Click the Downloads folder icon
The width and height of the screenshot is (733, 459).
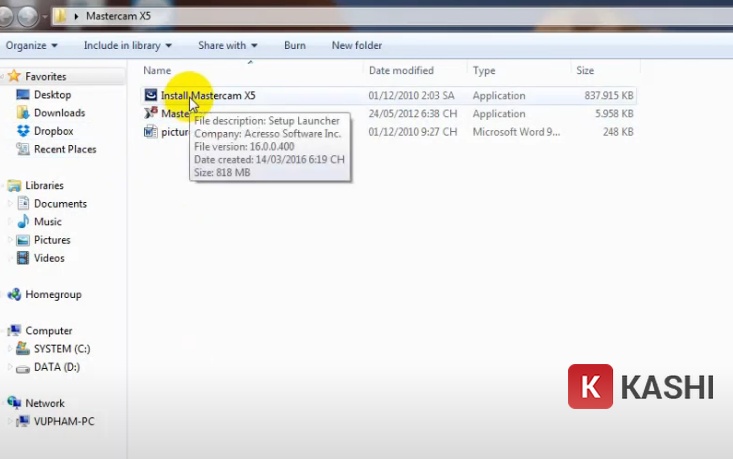click(x=23, y=113)
